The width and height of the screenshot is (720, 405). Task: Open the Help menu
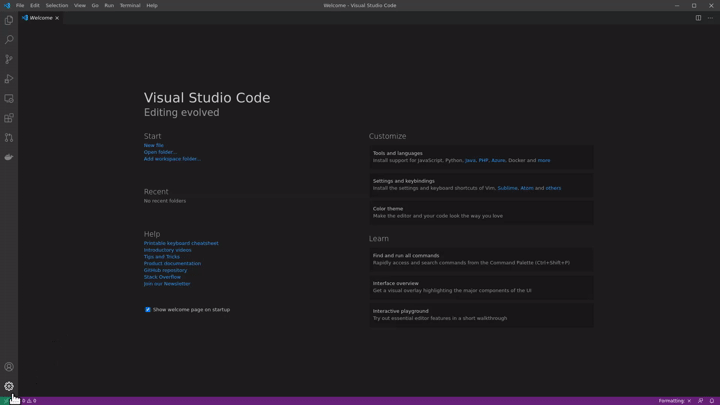152,6
